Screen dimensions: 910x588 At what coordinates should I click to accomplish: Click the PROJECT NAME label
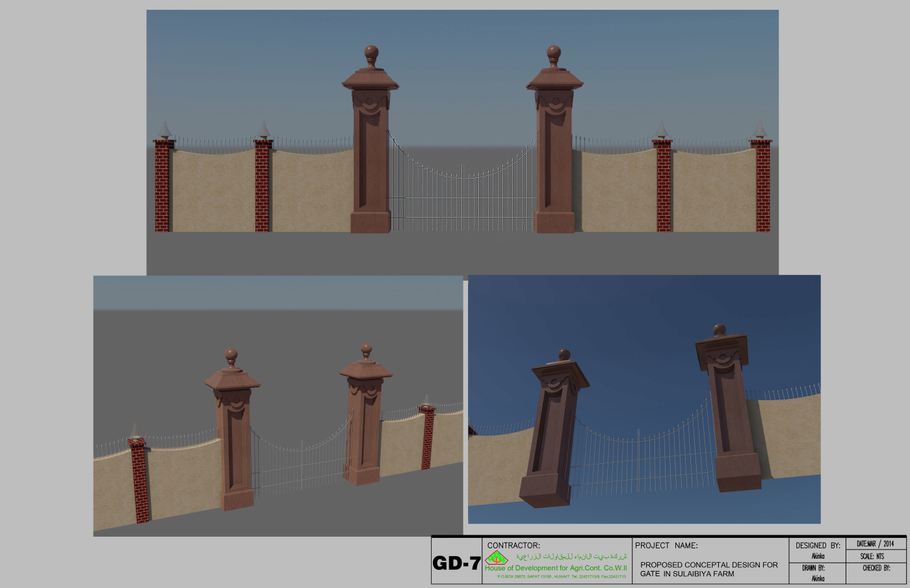pyautogui.click(x=666, y=545)
